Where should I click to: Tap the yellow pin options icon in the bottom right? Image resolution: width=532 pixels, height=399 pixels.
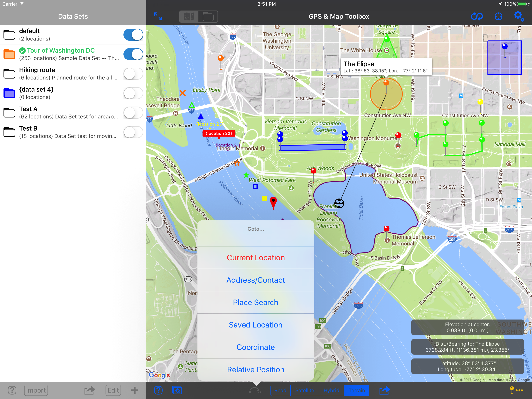516,390
